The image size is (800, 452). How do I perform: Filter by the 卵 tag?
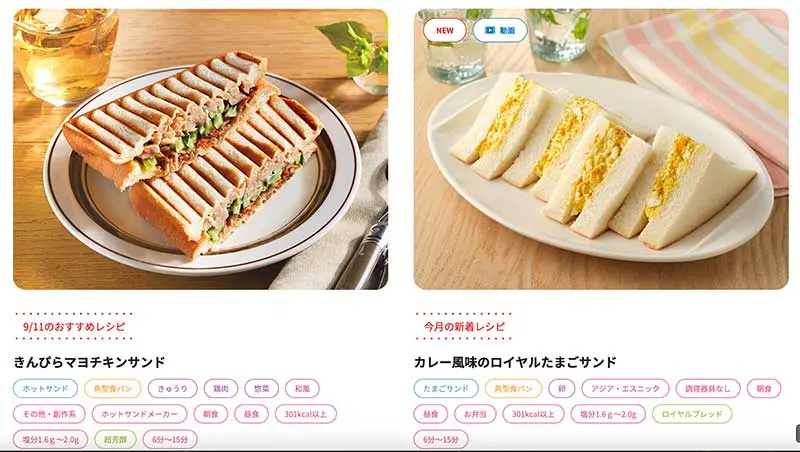[x=562, y=388]
